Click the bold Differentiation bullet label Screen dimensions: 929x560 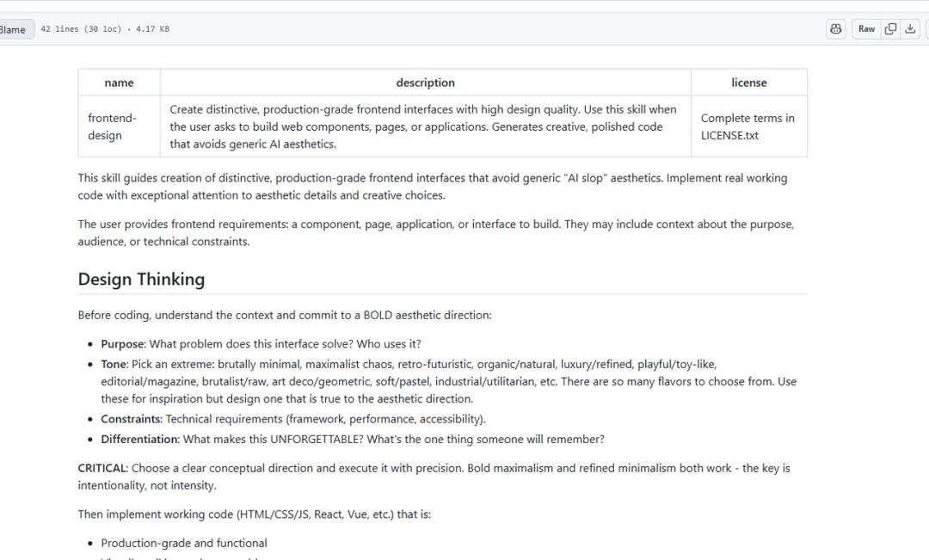coord(139,440)
